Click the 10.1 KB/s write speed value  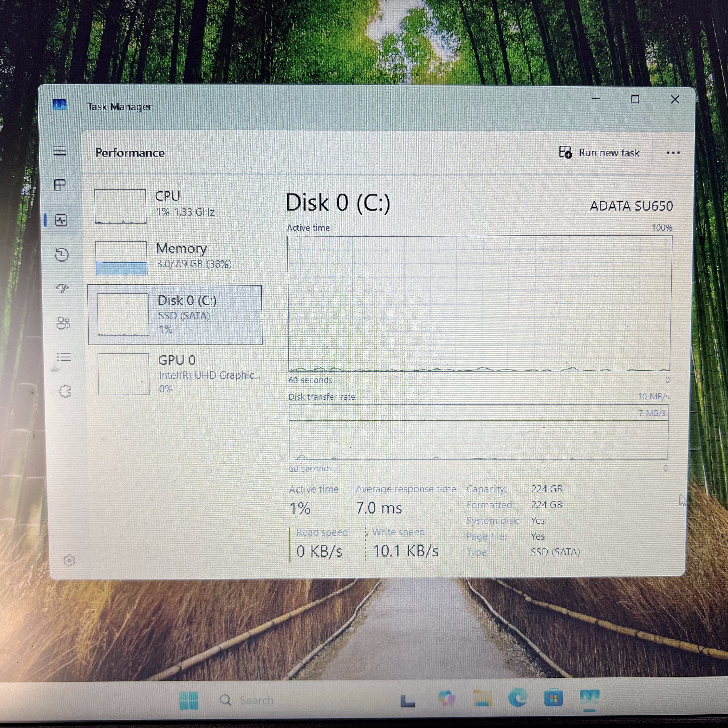point(405,551)
